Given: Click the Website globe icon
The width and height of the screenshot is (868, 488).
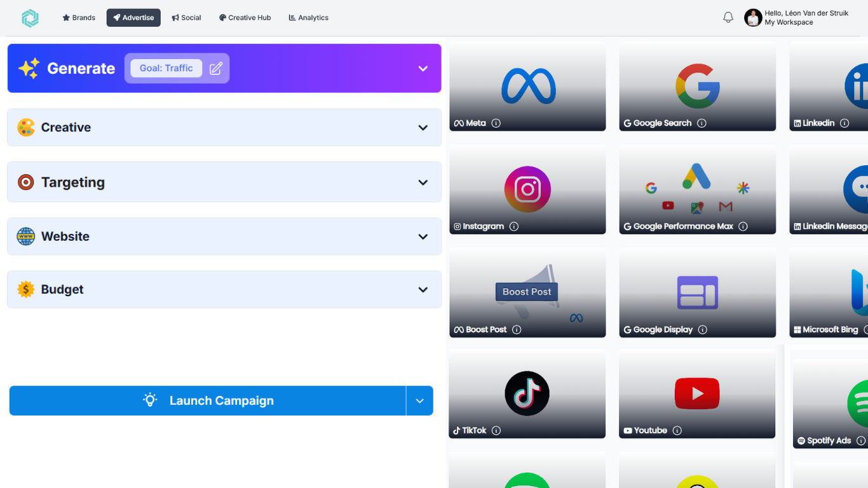Looking at the screenshot, I should point(26,236).
